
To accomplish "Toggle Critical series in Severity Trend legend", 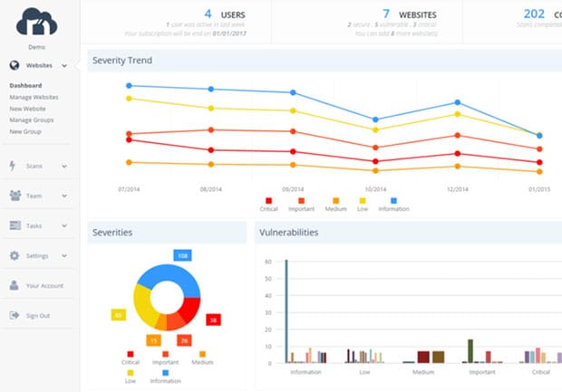I will pyautogui.click(x=268, y=201).
